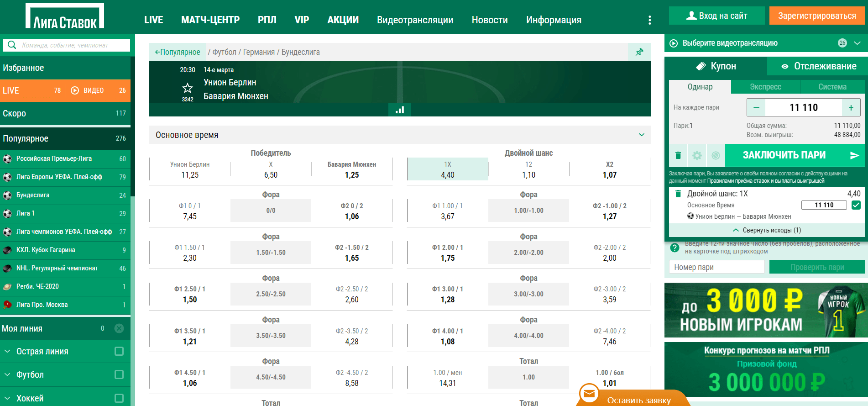
Task: Open Бундеслига in popular list
Action: [65, 195]
